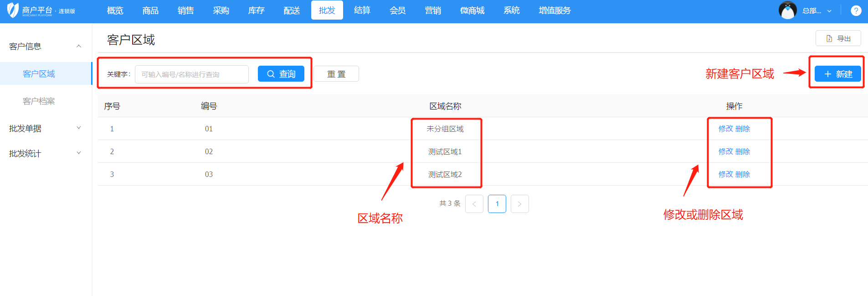Click the 查询 search button
The width and height of the screenshot is (868, 296).
[281, 74]
